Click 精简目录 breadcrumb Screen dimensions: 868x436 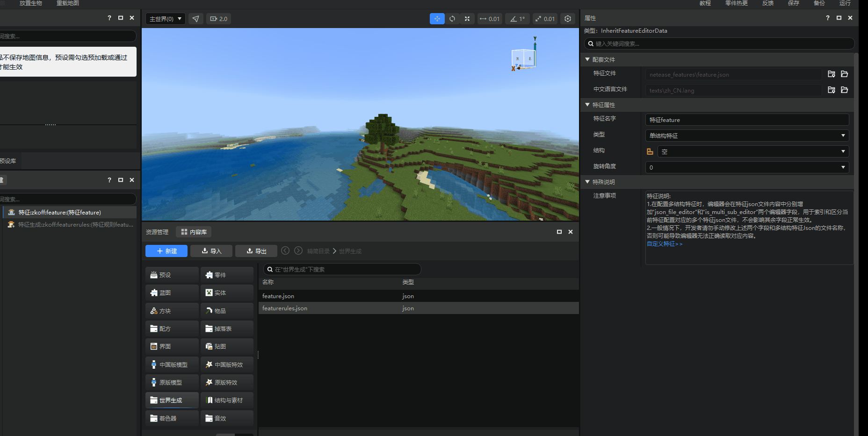click(318, 251)
